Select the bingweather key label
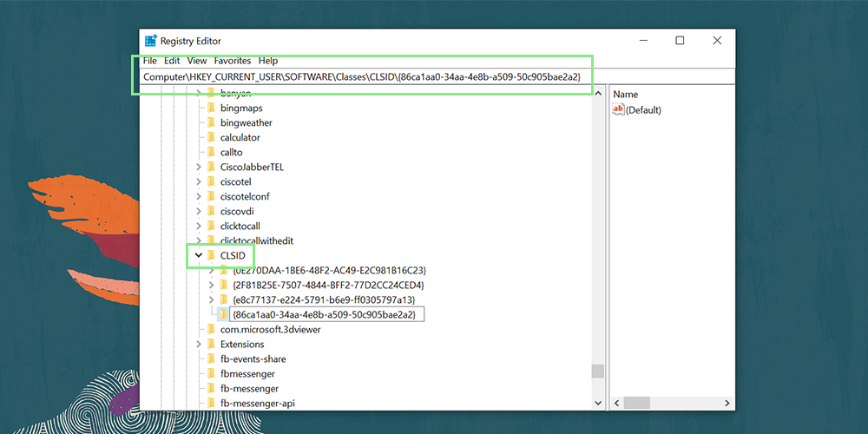This screenshot has height=434, width=868. pos(247,122)
